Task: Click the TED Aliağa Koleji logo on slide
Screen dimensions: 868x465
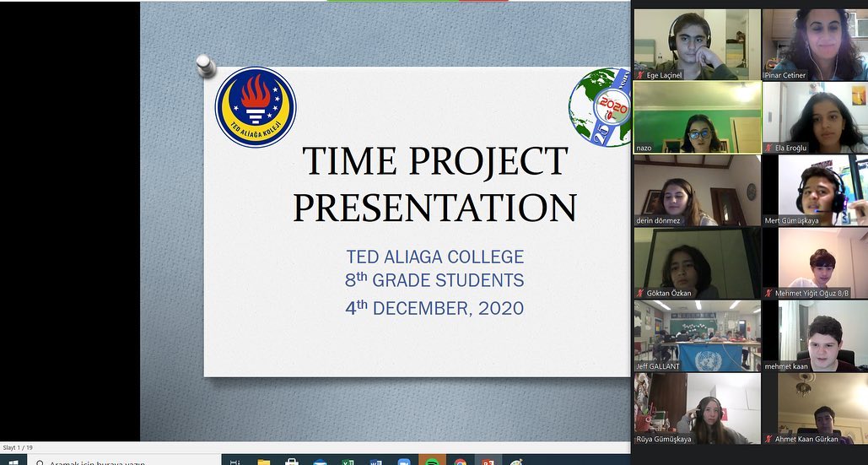Action: point(256,107)
